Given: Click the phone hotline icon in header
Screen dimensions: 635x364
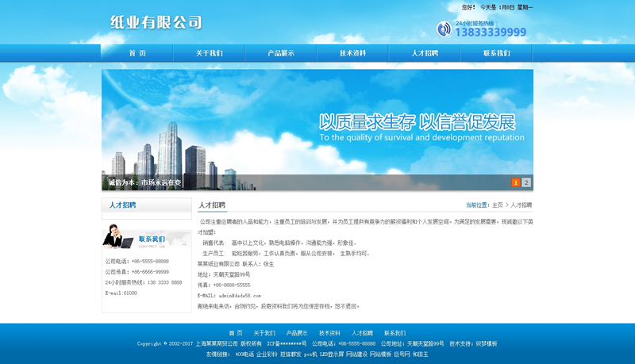Looking at the screenshot, I should pyautogui.click(x=443, y=29).
